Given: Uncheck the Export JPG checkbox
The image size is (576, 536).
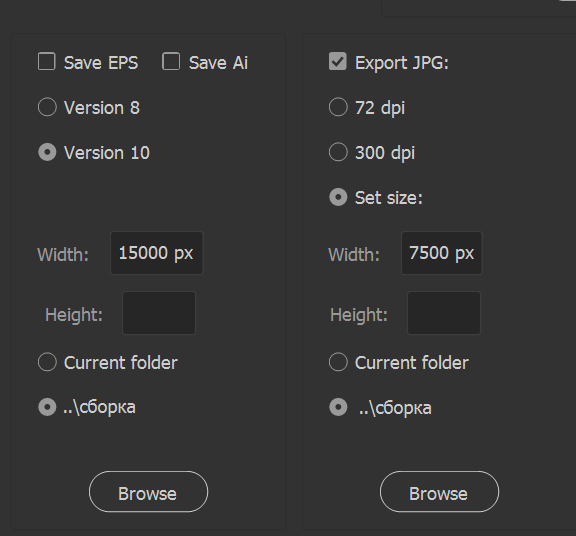Looking at the screenshot, I should 338,61.
